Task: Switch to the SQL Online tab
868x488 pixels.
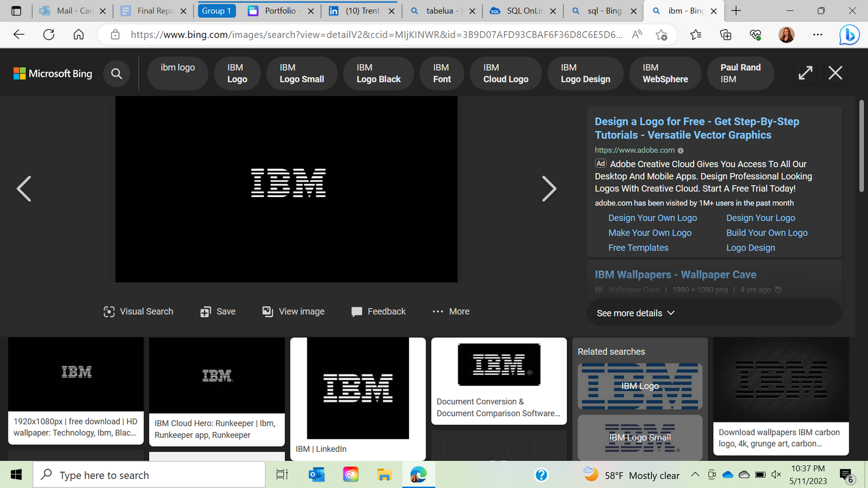Action: [x=523, y=11]
